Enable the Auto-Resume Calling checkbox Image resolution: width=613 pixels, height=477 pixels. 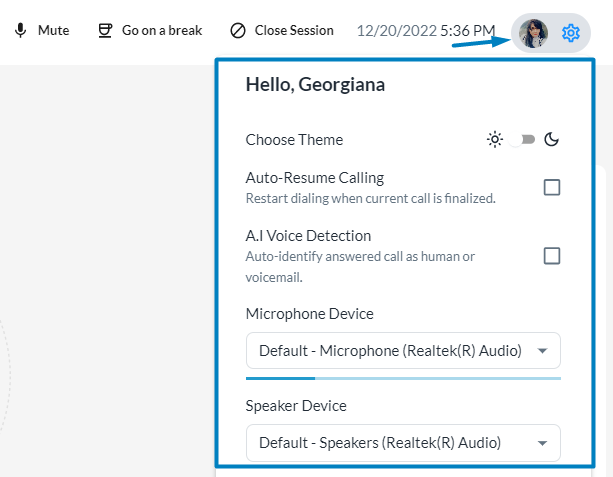(x=551, y=187)
